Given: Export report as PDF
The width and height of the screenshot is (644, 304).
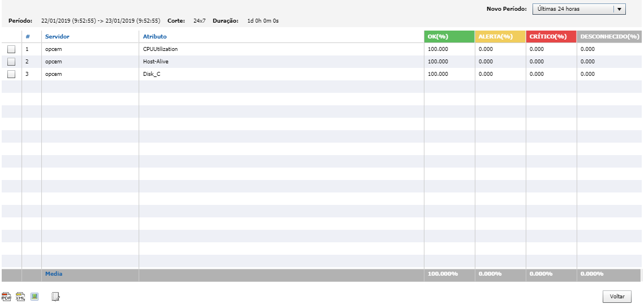Looking at the screenshot, I should pyautogui.click(x=6, y=297).
